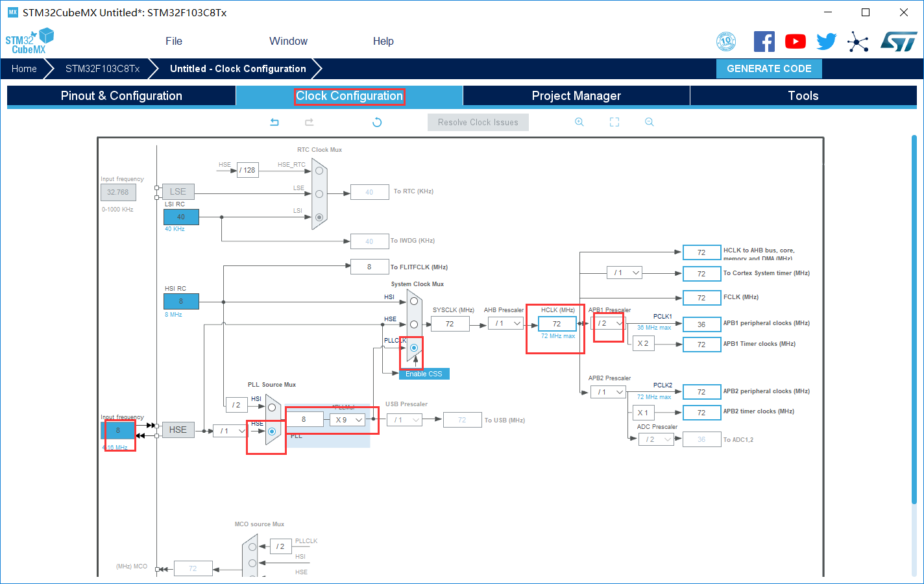Open the USB Prescaler dropdown
924x584 pixels.
405,420
